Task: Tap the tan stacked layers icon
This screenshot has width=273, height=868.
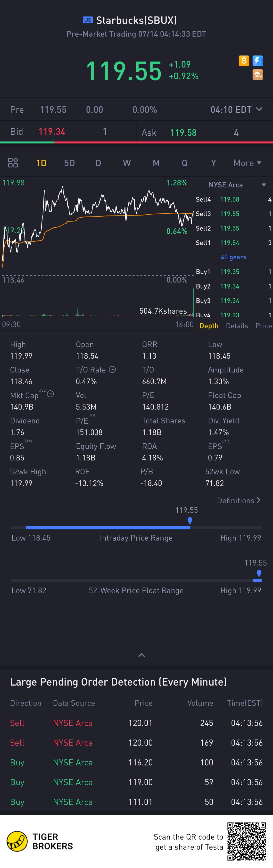Action: click(x=258, y=75)
